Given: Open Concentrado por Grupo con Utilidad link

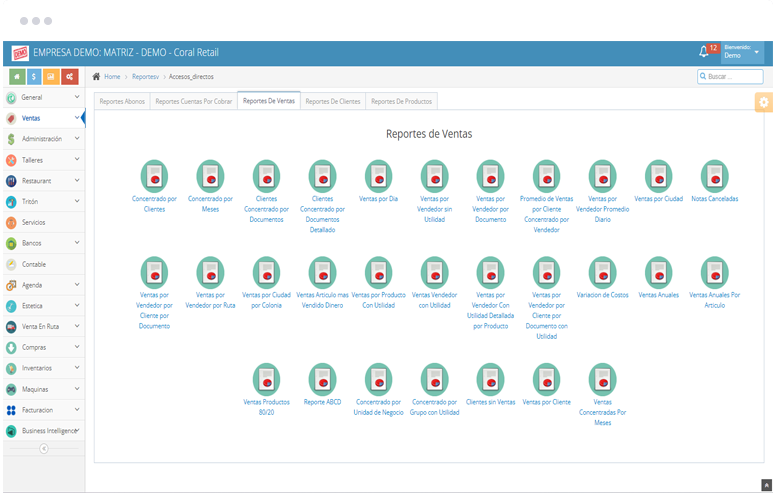Looking at the screenshot, I should pyautogui.click(x=435, y=407).
